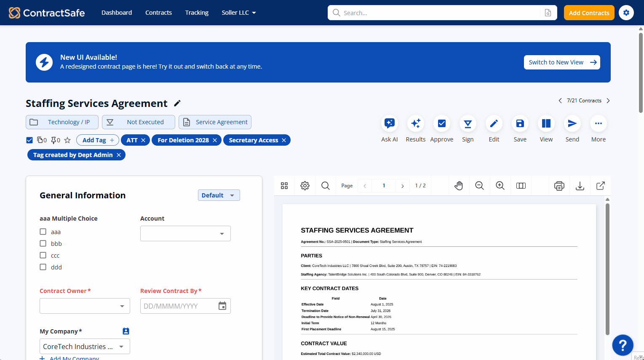Select the hand pan tool
This screenshot has width=644, height=360.
click(459, 186)
